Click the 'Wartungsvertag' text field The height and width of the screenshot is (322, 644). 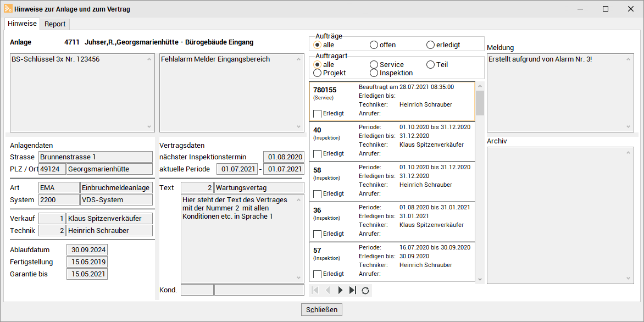[259, 188]
